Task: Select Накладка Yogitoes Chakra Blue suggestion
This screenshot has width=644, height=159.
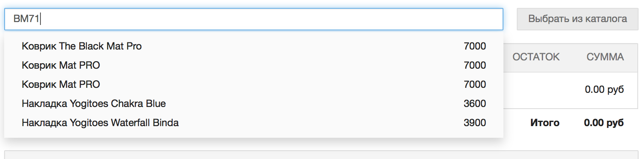Action: click(x=254, y=104)
